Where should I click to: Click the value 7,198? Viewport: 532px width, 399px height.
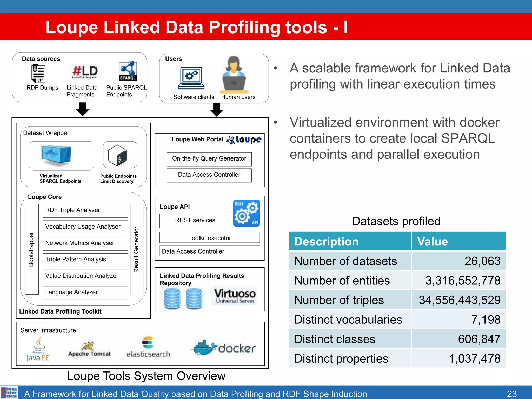(486, 320)
